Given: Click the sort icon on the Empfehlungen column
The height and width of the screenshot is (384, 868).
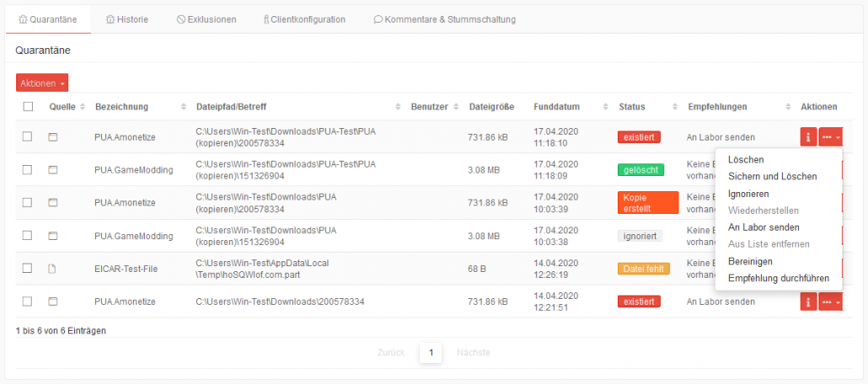Looking at the screenshot, I should [x=775, y=107].
